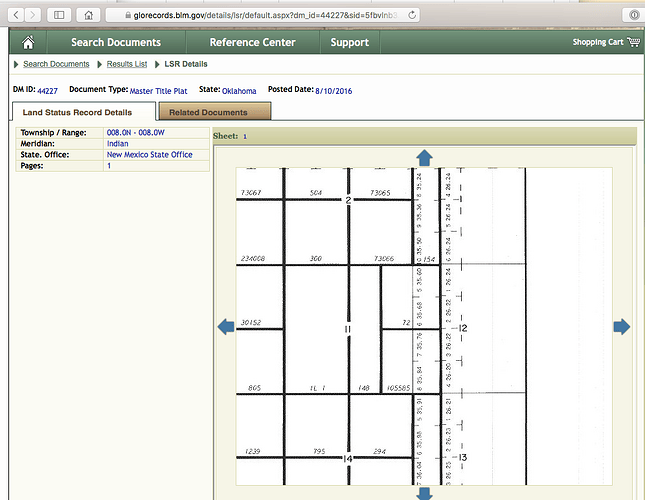
Task: Open the Support menu
Action: coord(349,42)
